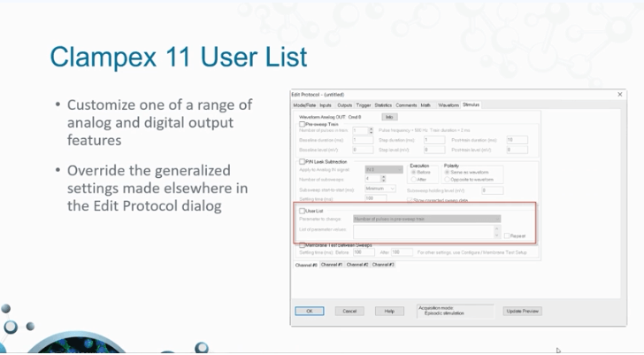
Task: Switch to the Comments tab
Action: (x=406, y=105)
